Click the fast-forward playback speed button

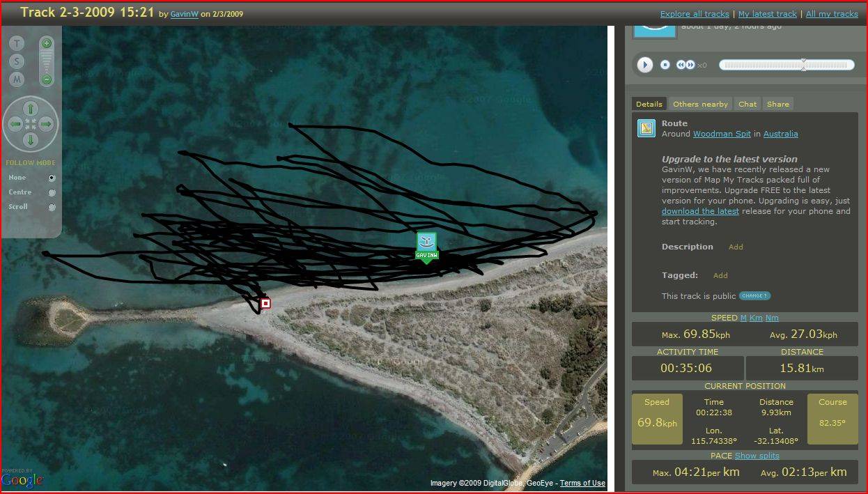(690, 65)
